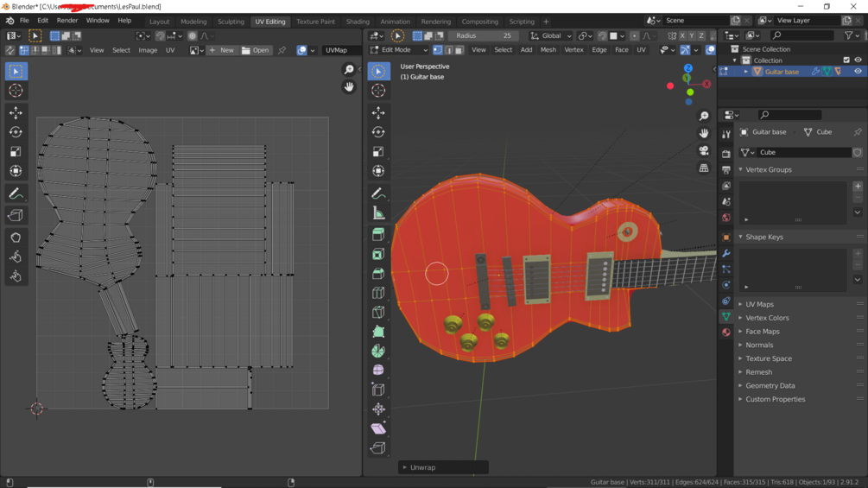
Task: Select the Extrude Region tool
Action: [x=378, y=235]
